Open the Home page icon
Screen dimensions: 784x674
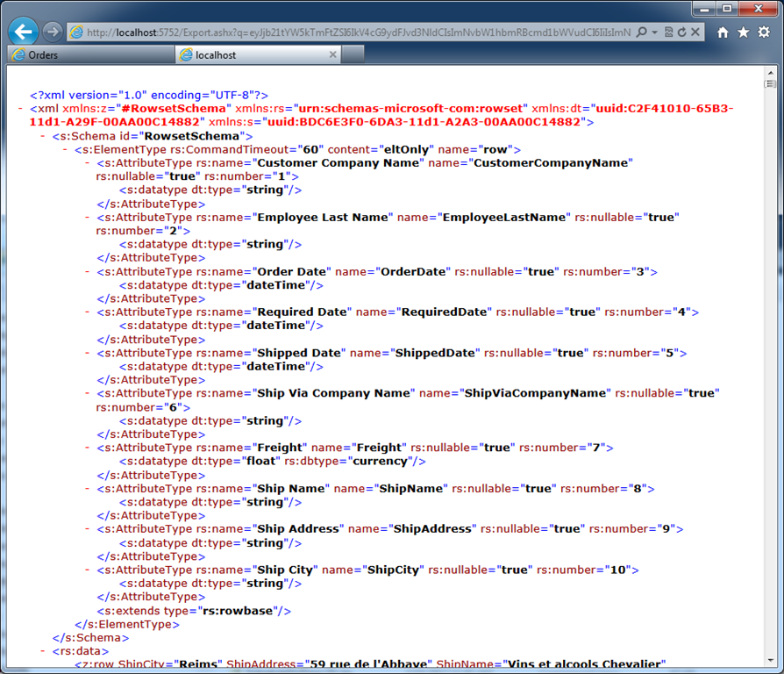click(x=723, y=32)
